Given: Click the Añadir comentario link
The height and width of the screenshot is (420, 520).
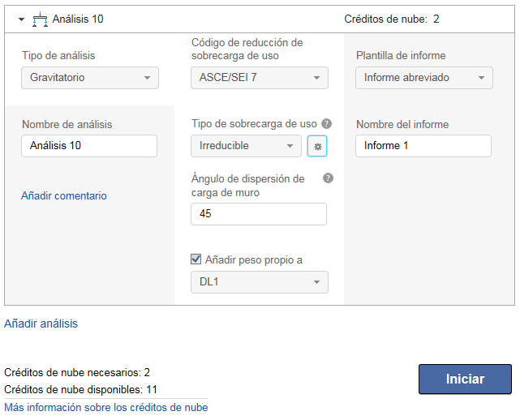Looking at the screenshot, I should click(x=64, y=195).
